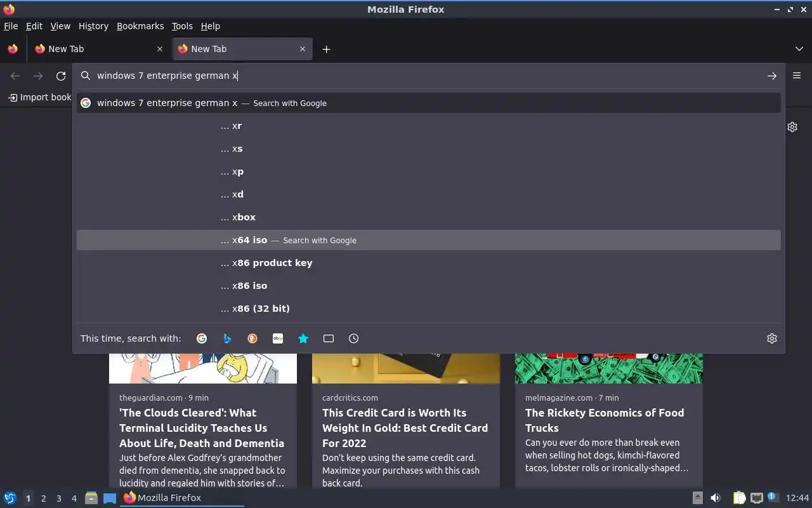Open the Firefox hamburger application menu
Screen dimensions: 812x508
click(x=797, y=76)
